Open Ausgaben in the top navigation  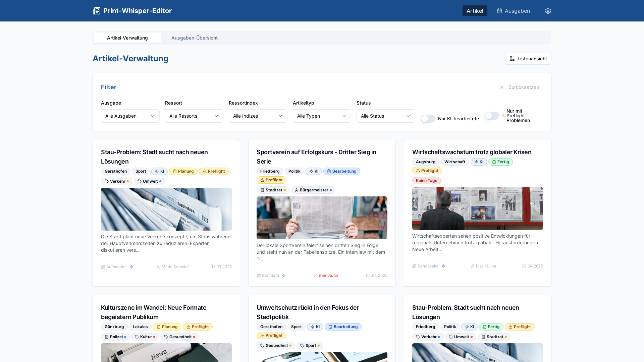[513, 11]
